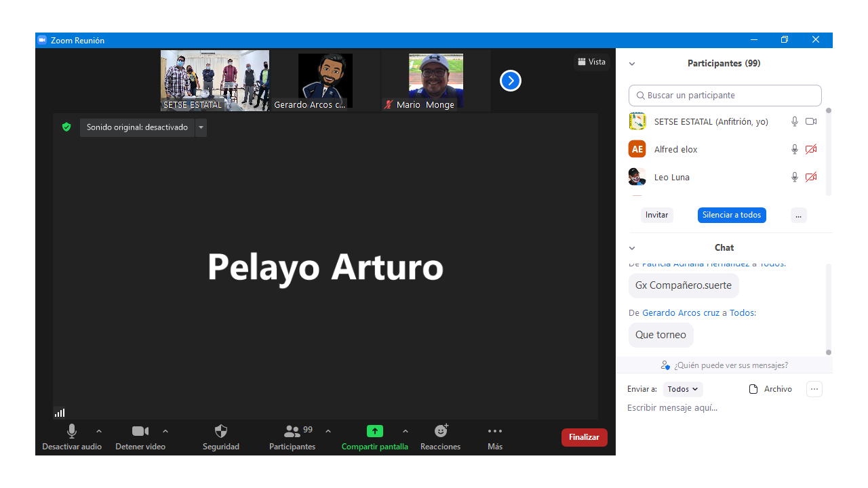Screen dimensions: 868x488
Task: Collapse the Participantes panel chevron
Action: [x=632, y=64]
